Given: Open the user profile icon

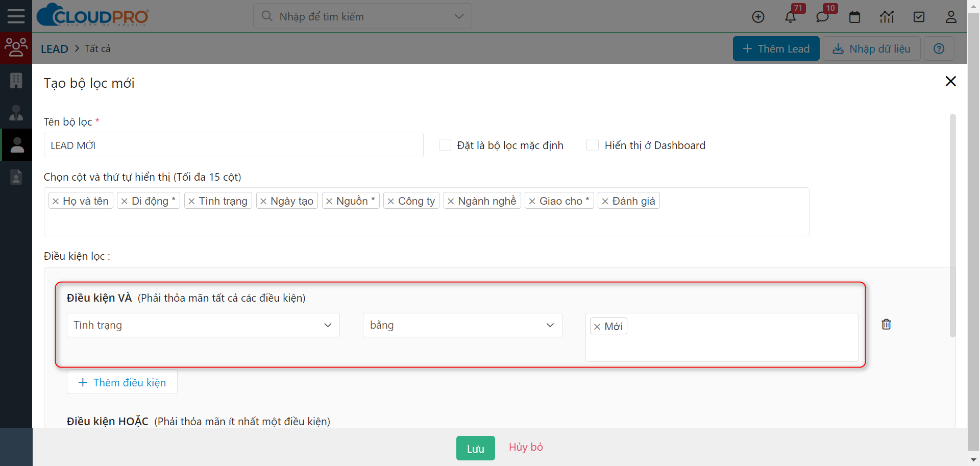Looking at the screenshot, I should pos(951,17).
